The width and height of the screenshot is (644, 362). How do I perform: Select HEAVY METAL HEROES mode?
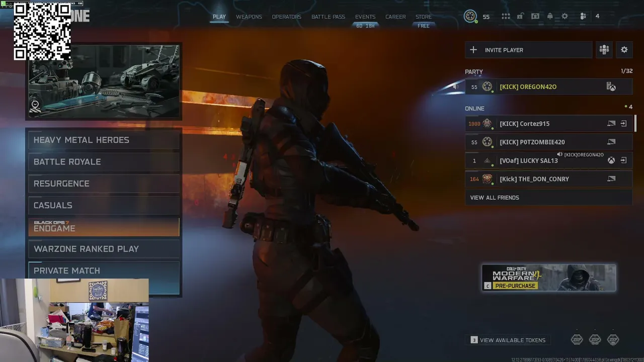pos(104,140)
